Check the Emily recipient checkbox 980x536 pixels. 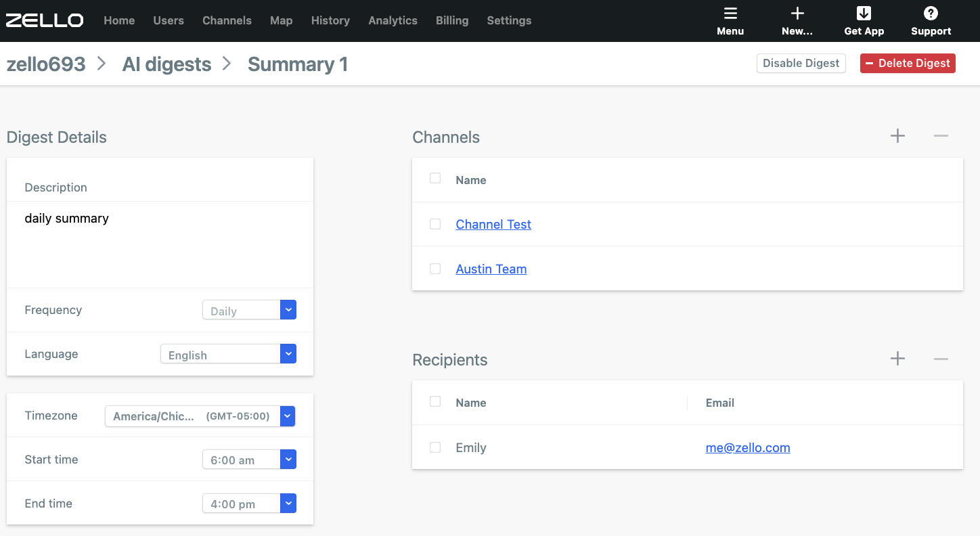click(x=435, y=447)
